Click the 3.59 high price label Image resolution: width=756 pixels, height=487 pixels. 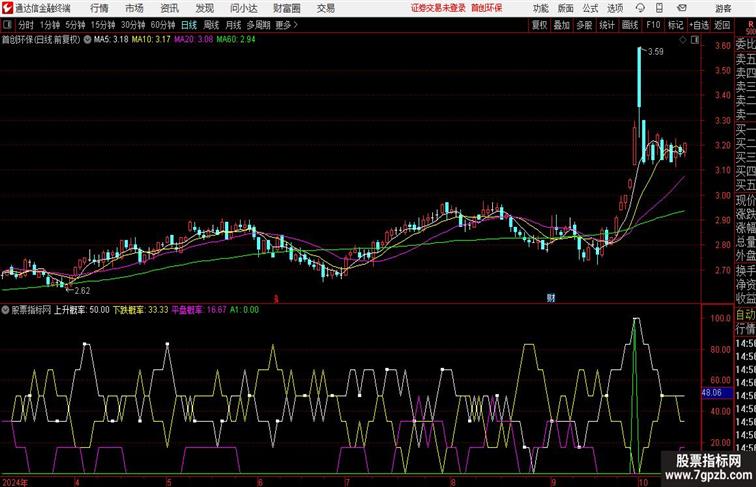(x=656, y=52)
